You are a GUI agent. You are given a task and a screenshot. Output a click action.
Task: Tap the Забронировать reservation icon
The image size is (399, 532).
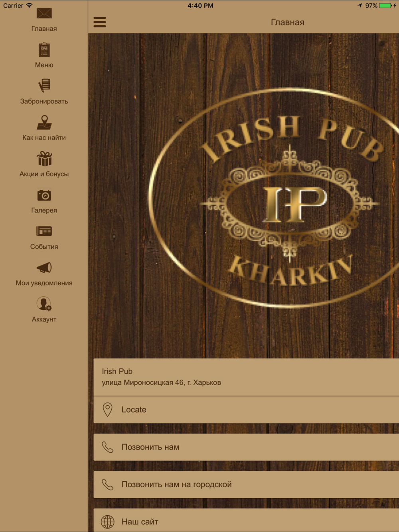(44, 86)
